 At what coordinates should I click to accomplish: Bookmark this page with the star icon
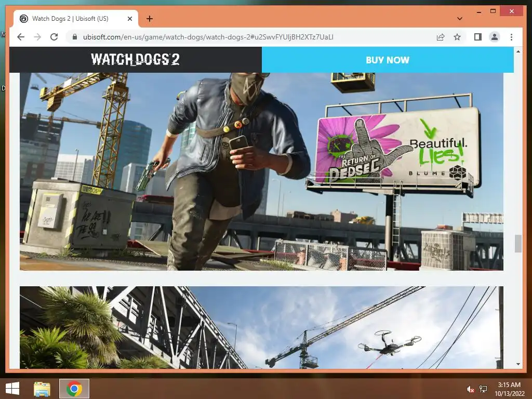pos(457,37)
